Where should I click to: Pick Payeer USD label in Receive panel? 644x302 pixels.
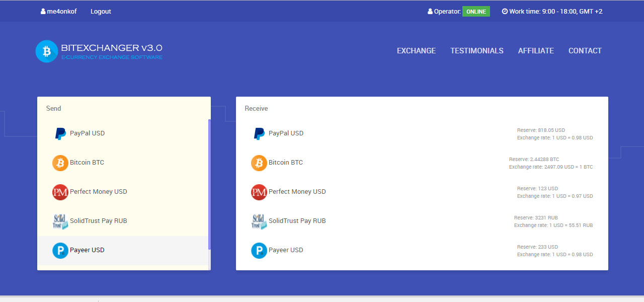[286, 250]
